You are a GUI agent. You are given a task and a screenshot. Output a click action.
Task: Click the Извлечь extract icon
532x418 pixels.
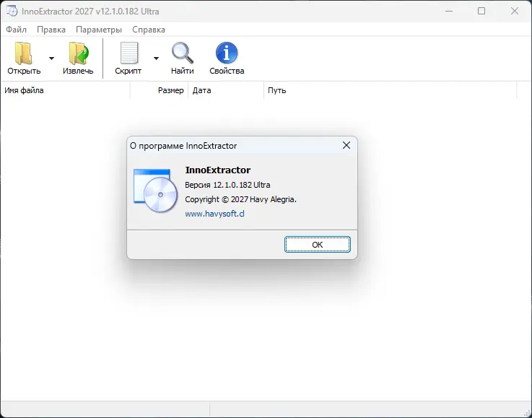click(79, 53)
